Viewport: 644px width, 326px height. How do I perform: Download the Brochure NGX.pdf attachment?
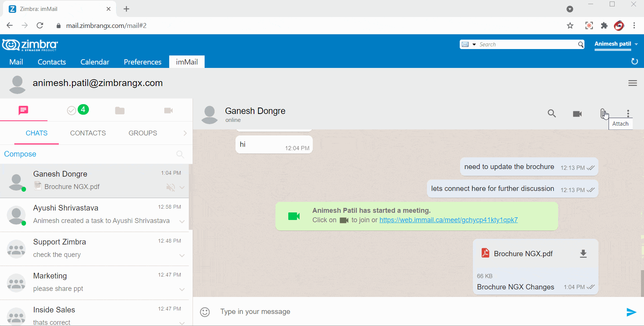(583, 254)
